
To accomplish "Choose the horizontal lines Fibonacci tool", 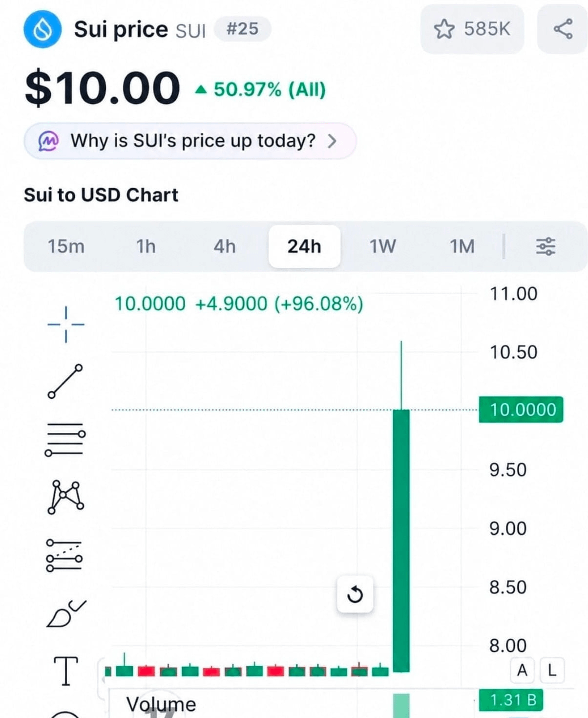I will (65, 439).
